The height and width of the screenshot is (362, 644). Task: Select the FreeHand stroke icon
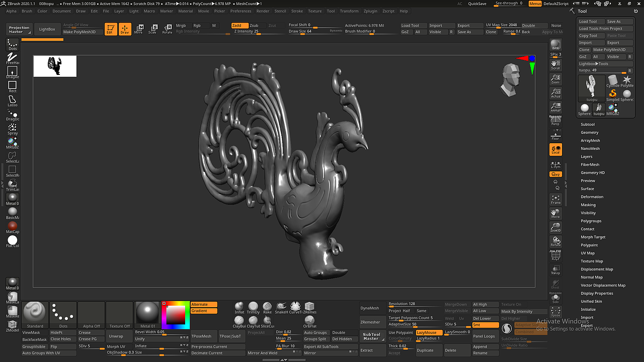pyautogui.click(x=12, y=58)
